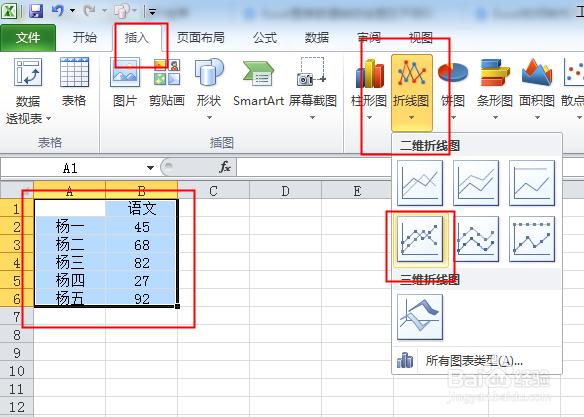
Task: Switch to the 开始 tab
Action: [x=85, y=38]
